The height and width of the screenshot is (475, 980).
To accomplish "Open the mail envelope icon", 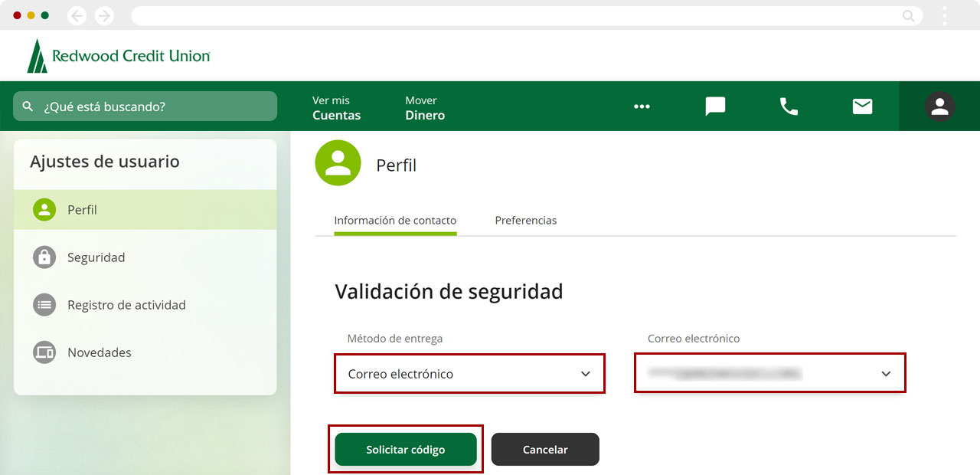I will point(862,106).
